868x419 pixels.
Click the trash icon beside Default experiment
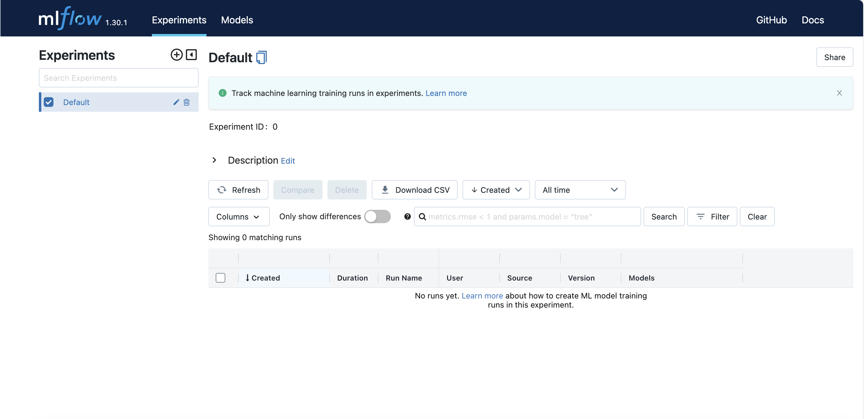coord(186,102)
